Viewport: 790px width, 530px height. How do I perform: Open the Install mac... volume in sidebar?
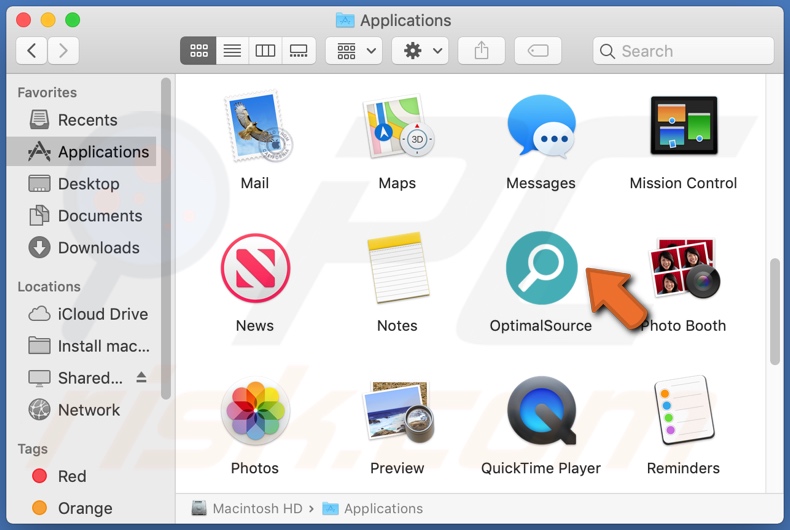pos(81,346)
